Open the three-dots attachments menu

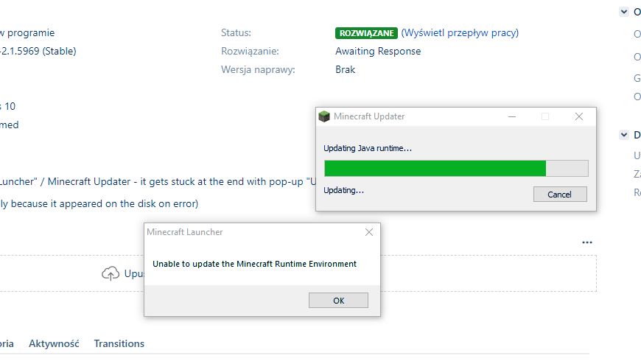coord(587,242)
